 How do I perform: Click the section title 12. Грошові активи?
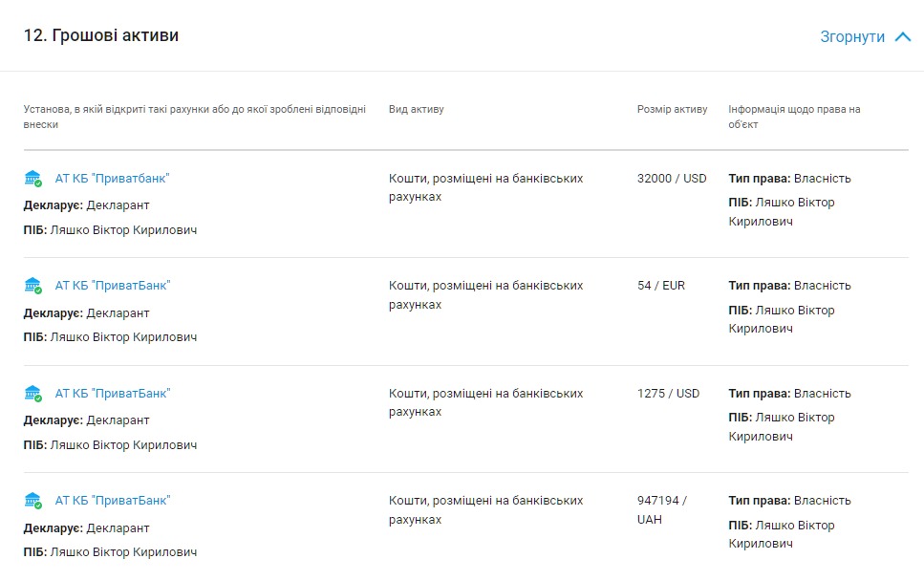(x=101, y=35)
